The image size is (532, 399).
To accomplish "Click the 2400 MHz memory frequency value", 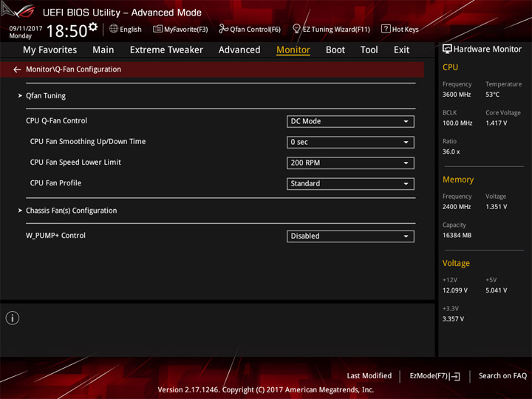I will point(457,207).
